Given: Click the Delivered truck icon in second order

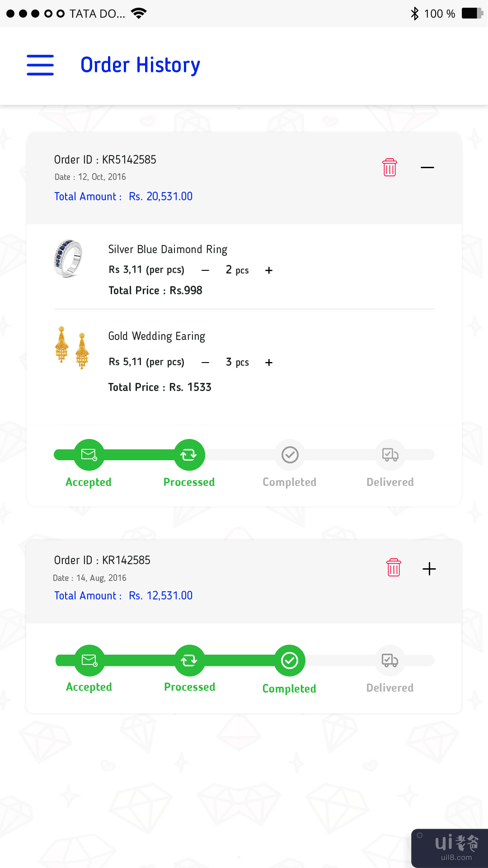Looking at the screenshot, I should 390,660.
